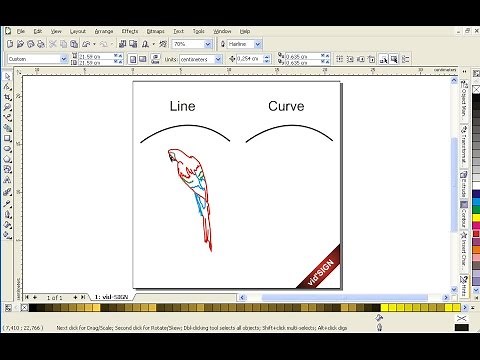Toggle Snap to Grid

point(340,59)
